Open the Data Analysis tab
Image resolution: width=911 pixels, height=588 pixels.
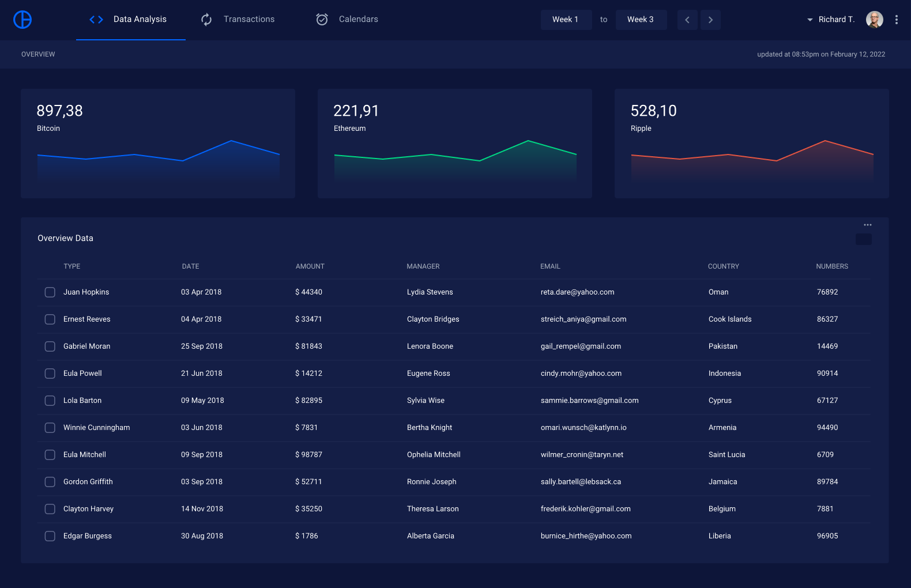(x=131, y=20)
